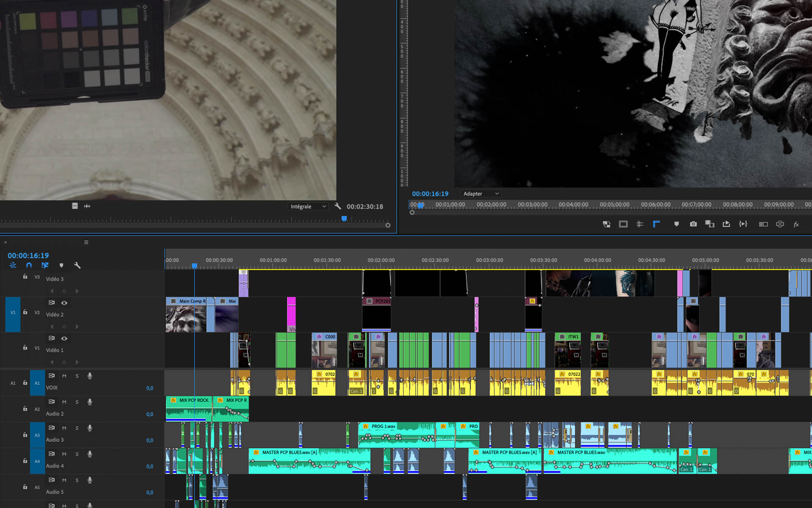Toggle insert sequences as nests option
The image size is (812, 508).
click(x=13, y=265)
